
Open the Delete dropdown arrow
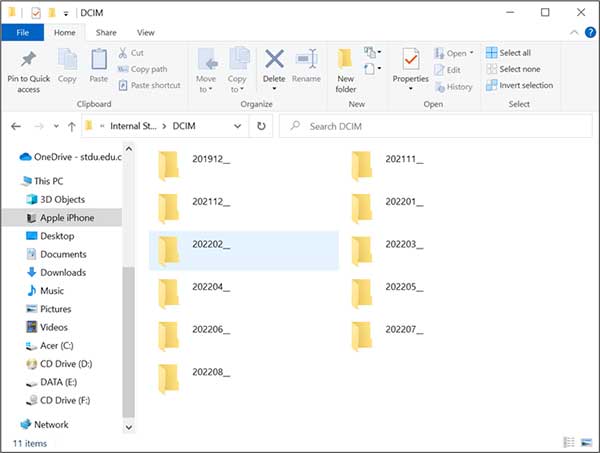pos(274,89)
